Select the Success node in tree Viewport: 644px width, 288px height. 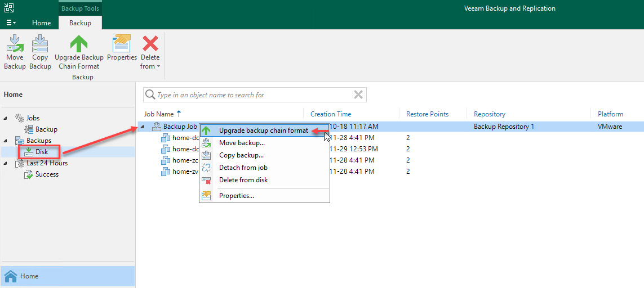click(47, 174)
